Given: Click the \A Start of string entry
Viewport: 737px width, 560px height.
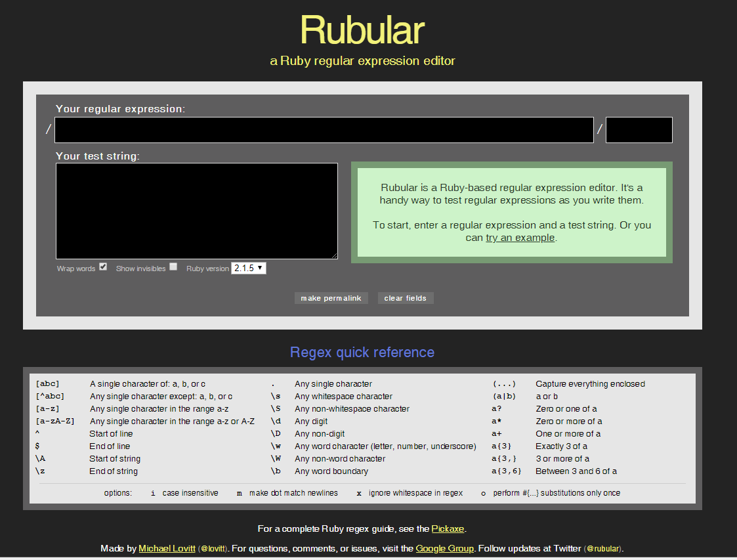Looking at the screenshot, I should tap(88, 458).
